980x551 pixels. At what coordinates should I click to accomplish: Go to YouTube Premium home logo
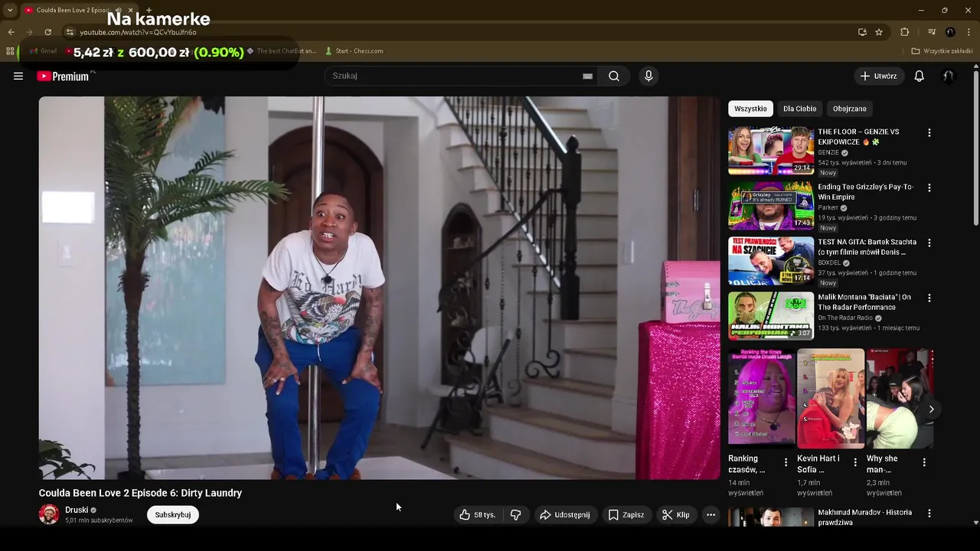63,76
